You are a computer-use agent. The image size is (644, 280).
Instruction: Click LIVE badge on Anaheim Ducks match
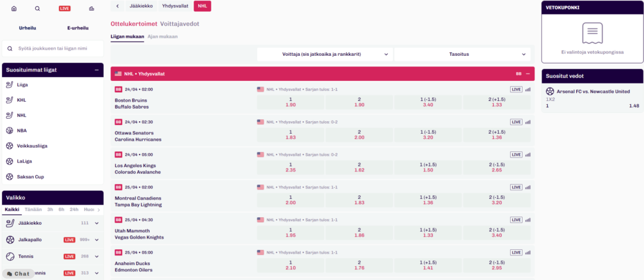(516, 252)
